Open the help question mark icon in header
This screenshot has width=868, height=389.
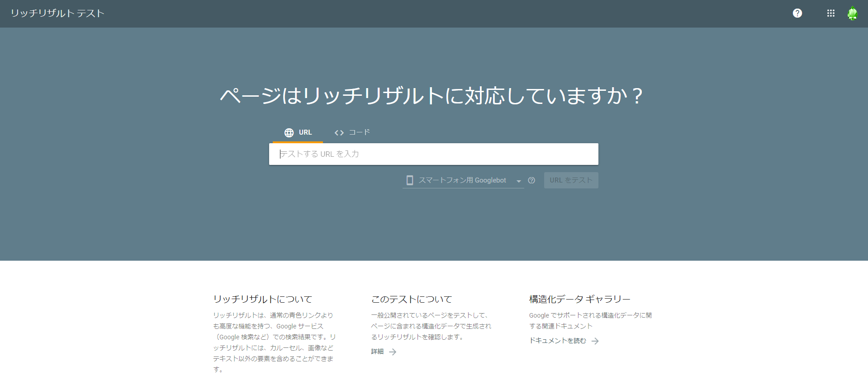(797, 13)
